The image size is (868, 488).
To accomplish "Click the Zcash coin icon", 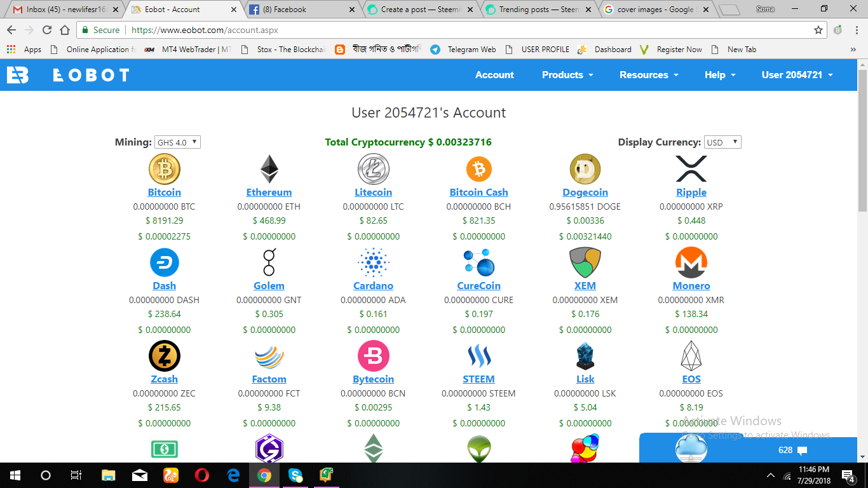I will (164, 355).
